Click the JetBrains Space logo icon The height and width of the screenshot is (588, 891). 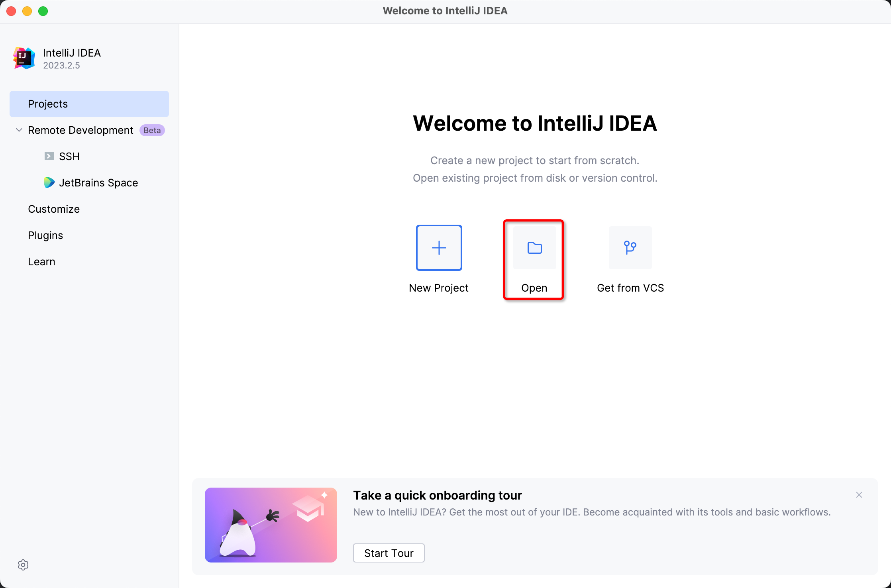49,182
